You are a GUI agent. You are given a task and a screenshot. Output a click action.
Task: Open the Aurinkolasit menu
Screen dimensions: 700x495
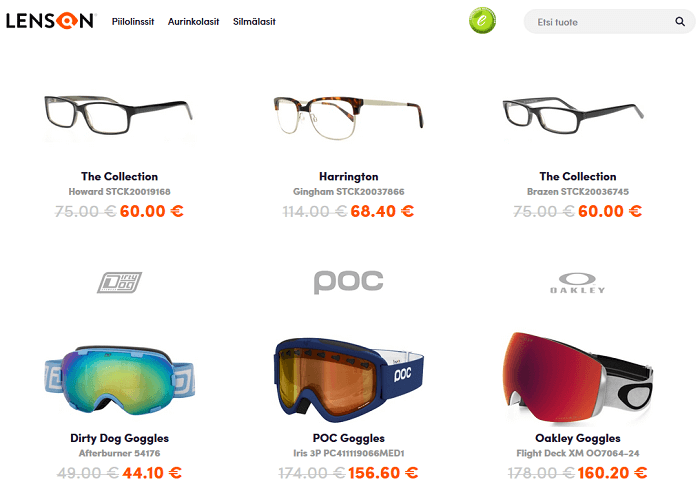tap(193, 21)
